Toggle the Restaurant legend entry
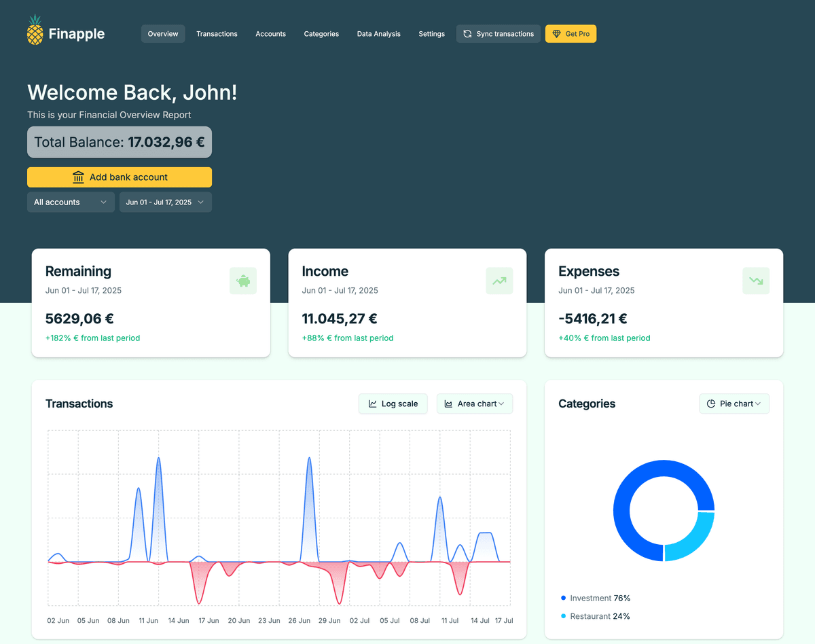The image size is (815, 644). 596,616
